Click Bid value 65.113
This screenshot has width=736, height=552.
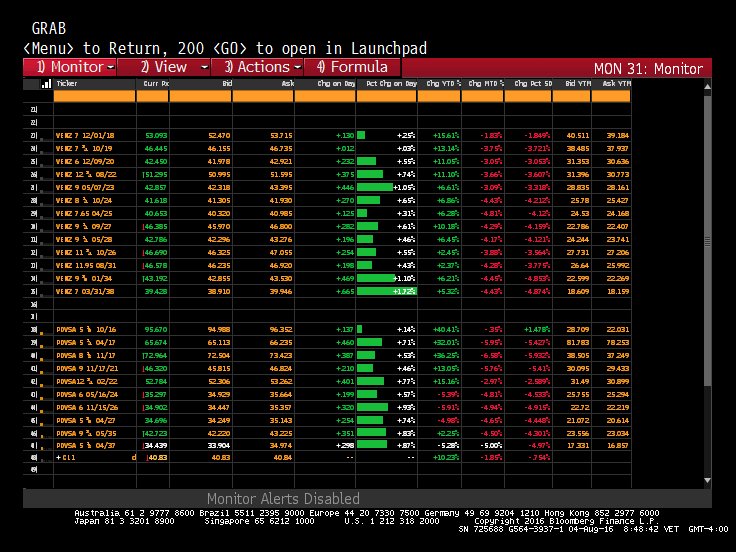tap(219, 343)
